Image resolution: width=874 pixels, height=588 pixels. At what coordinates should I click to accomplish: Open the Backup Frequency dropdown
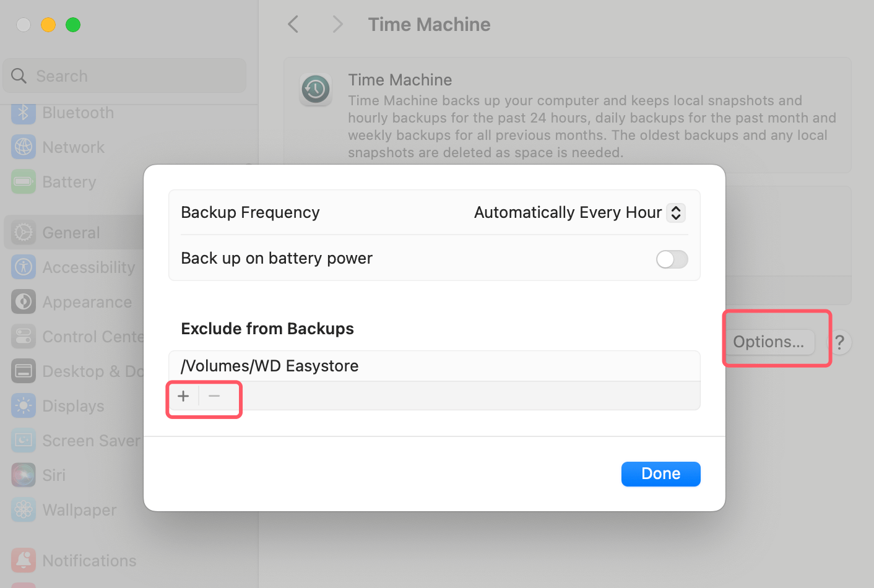[x=676, y=212]
